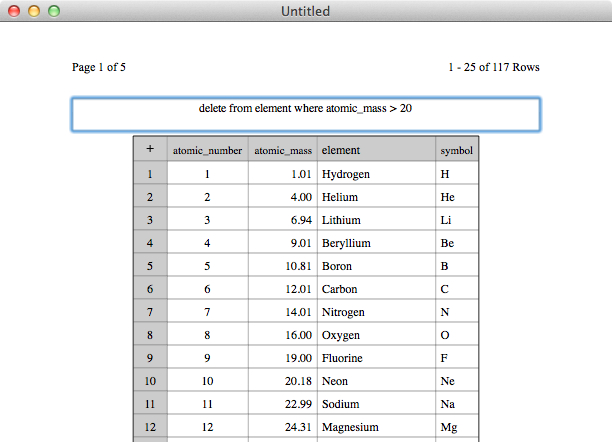The width and height of the screenshot is (612, 442).
Task: Select the Boron cell
Action: [376, 266]
